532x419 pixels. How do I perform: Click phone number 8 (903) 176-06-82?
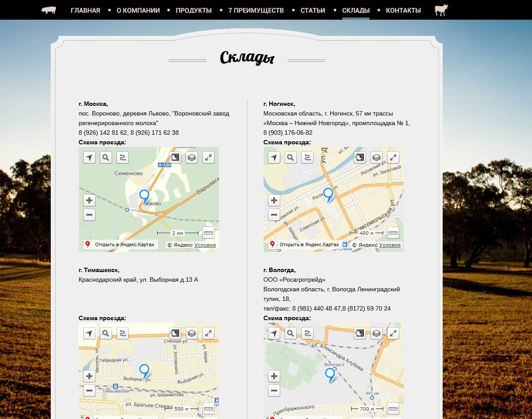[x=288, y=133]
